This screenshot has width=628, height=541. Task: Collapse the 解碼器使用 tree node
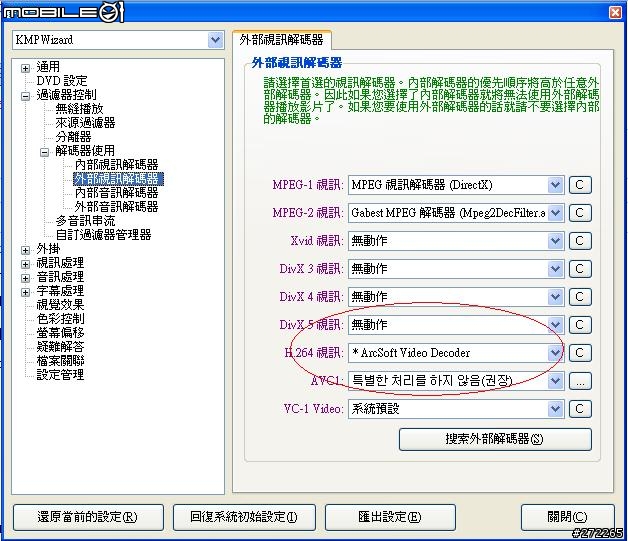[x=44, y=152]
